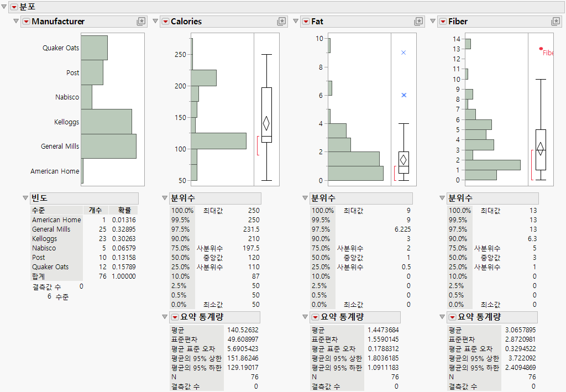
Task: Open the red triangle menu for 분포
Action: point(14,7)
